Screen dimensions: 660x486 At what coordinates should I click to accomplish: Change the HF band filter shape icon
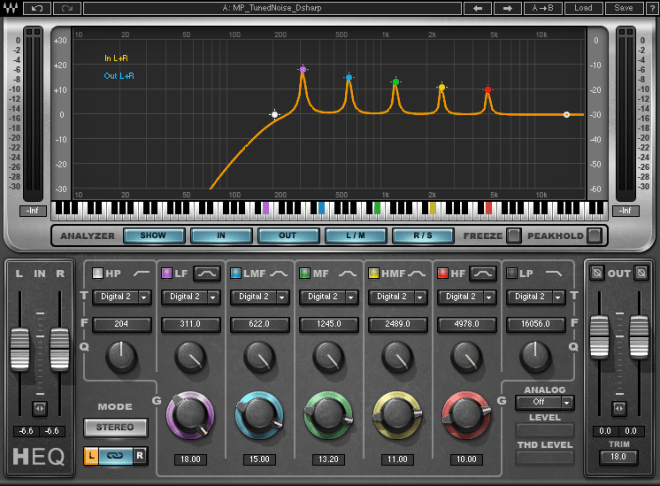(483, 274)
